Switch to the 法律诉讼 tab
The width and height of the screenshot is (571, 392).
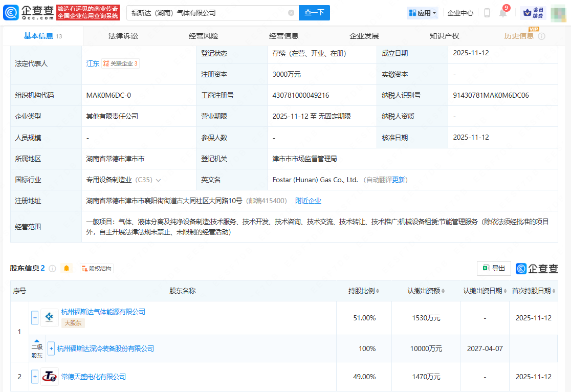tap(123, 36)
